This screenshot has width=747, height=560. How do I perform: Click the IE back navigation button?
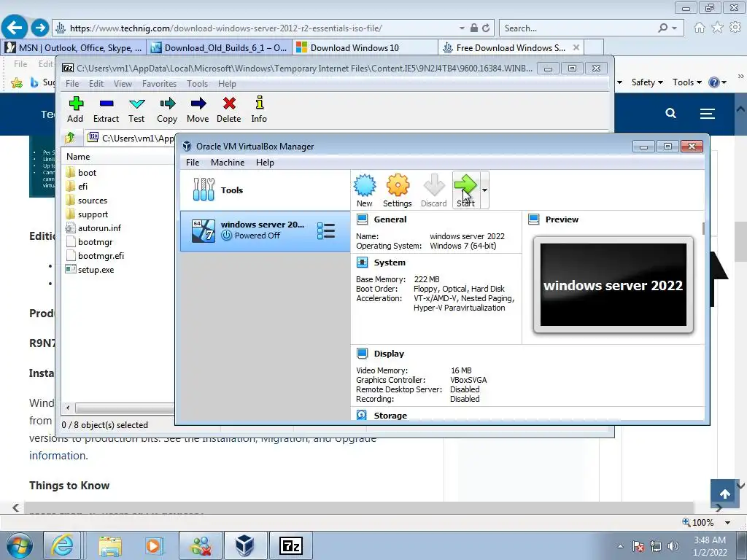pyautogui.click(x=15, y=27)
